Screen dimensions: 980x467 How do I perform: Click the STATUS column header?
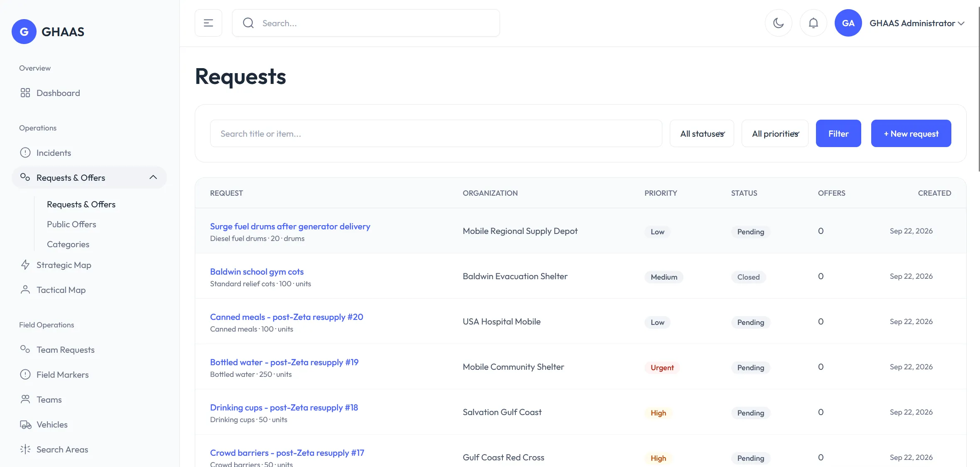click(x=744, y=193)
